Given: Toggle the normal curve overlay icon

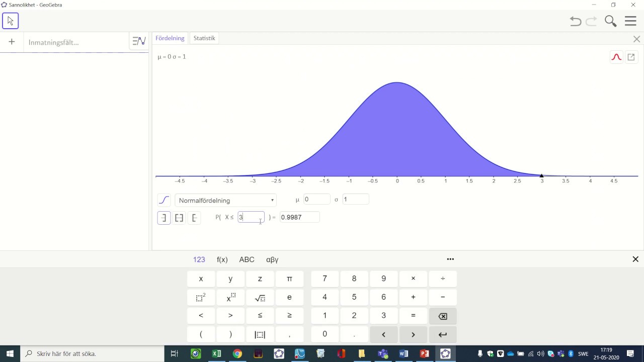Looking at the screenshot, I should [616, 57].
